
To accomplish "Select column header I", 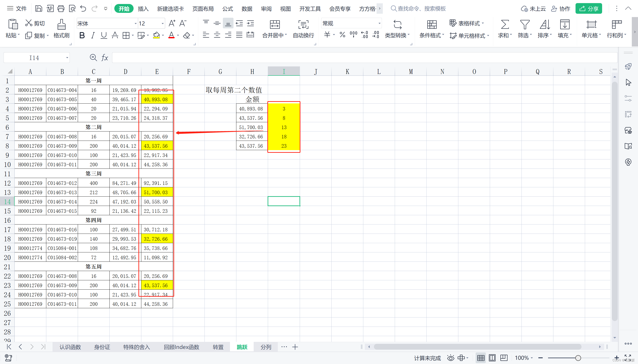I will point(284,72).
